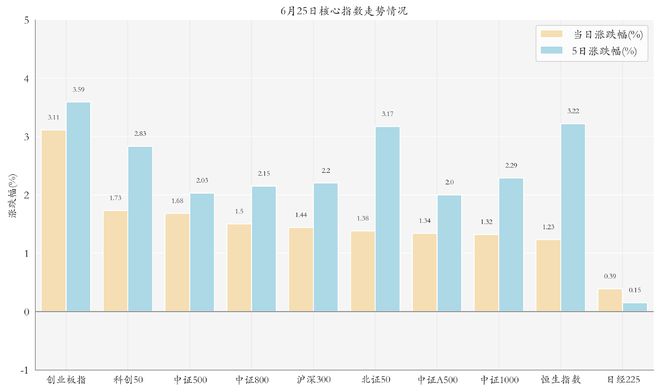This screenshot has height=392, width=660.
Task: Click the blue 北证50 bar showing 3.17
Action: click(388, 219)
